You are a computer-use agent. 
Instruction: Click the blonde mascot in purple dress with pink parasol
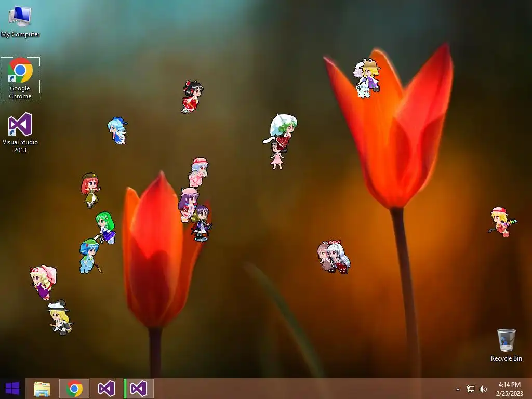(x=44, y=282)
